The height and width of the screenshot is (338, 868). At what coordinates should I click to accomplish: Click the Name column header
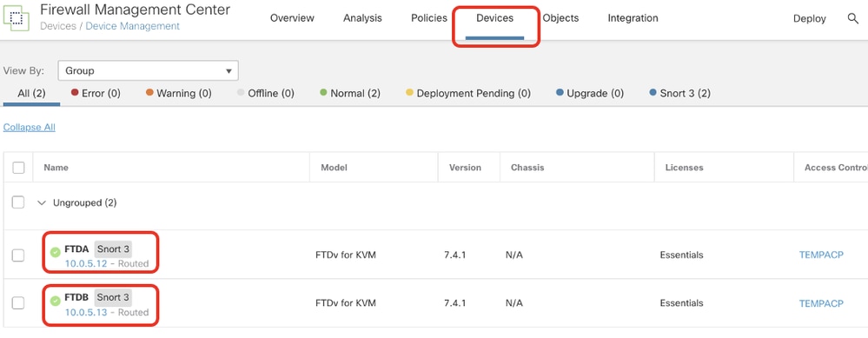[x=56, y=168]
